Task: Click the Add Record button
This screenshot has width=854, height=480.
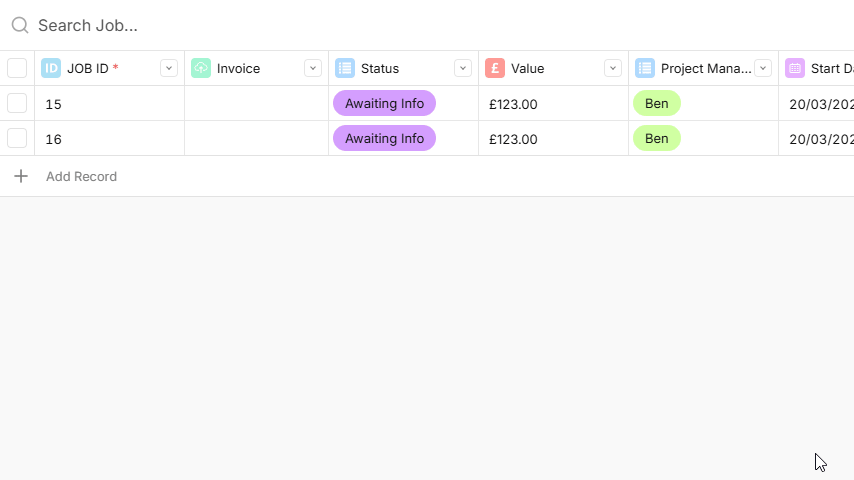Action: [81, 177]
